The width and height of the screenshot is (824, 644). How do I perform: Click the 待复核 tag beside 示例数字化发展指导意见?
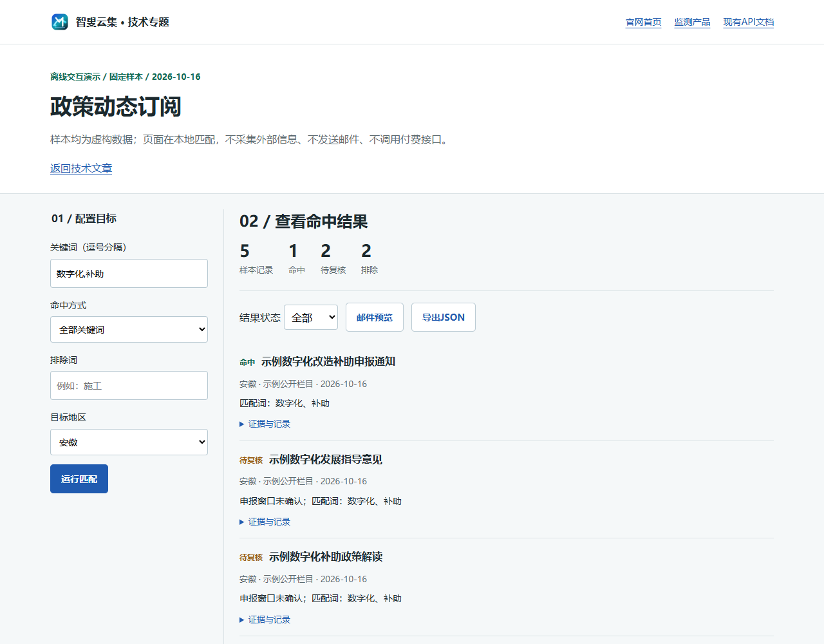pyautogui.click(x=251, y=460)
